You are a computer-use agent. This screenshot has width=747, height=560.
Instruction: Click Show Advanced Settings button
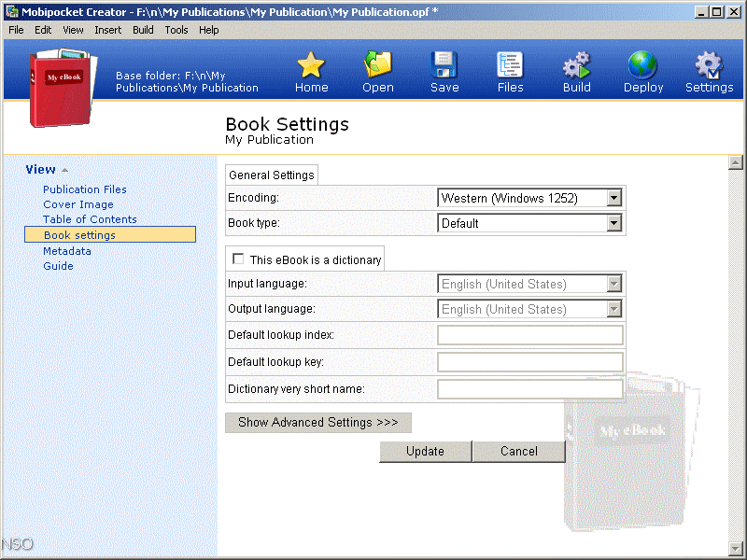pos(318,423)
